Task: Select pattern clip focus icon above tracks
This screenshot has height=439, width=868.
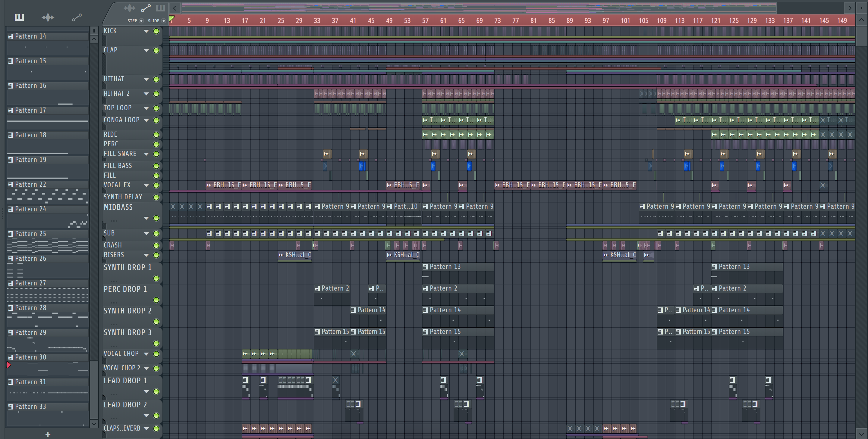Action: point(160,8)
